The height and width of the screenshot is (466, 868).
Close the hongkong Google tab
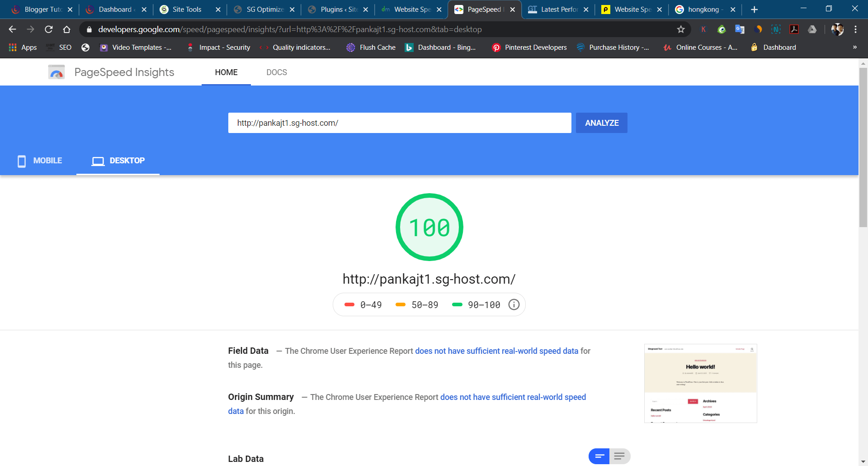tap(733, 10)
